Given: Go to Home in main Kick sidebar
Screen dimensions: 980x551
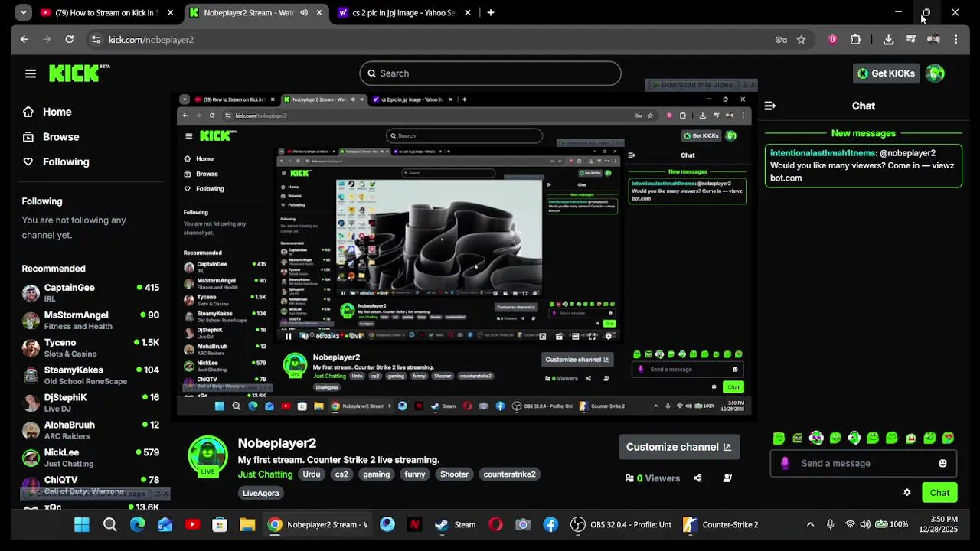Looking at the screenshot, I should click(x=47, y=112).
